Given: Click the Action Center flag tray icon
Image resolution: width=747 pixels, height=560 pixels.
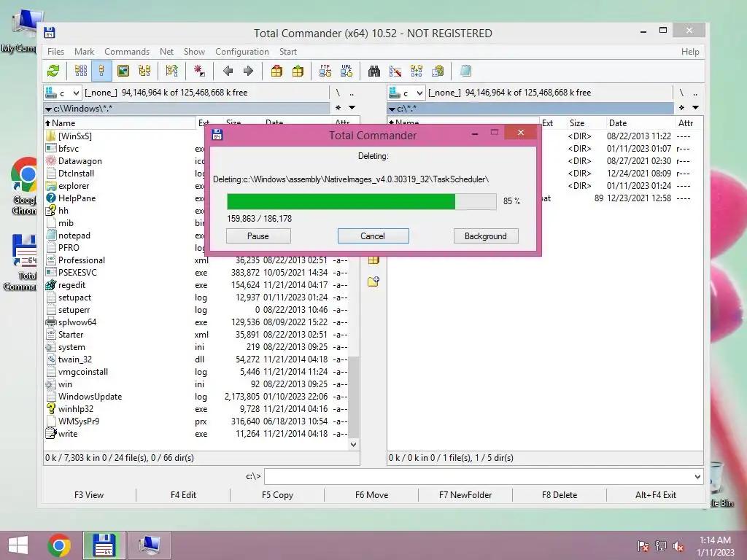Looking at the screenshot, I should [643, 546].
